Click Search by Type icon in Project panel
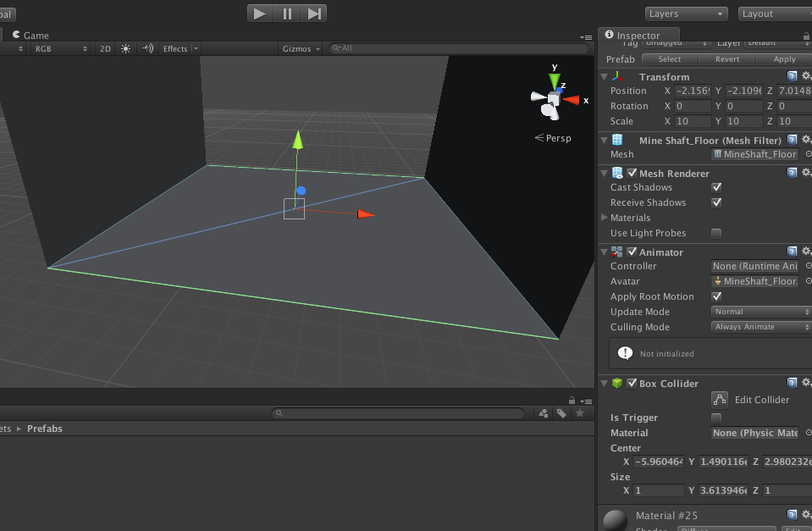Viewport: 812px width, 531px height. tap(544, 413)
